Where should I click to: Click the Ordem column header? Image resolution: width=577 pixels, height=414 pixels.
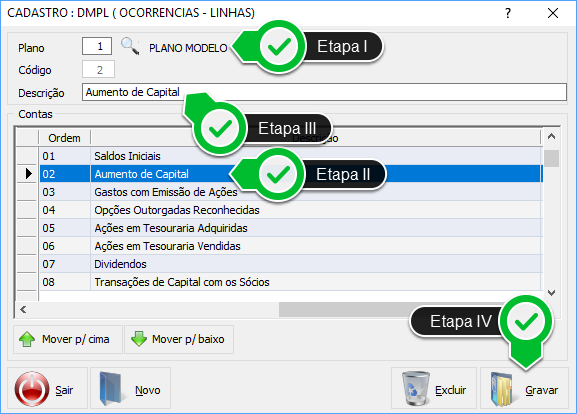pyautogui.click(x=64, y=138)
